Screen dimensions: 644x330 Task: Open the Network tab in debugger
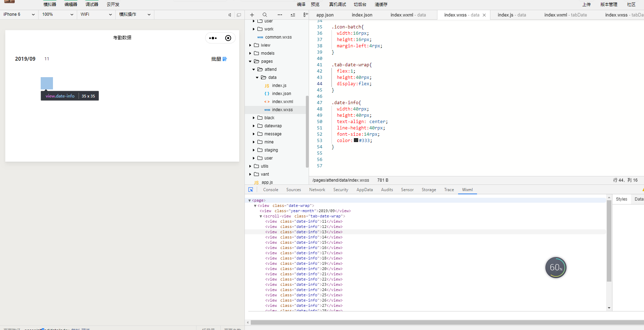pyautogui.click(x=317, y=190)
